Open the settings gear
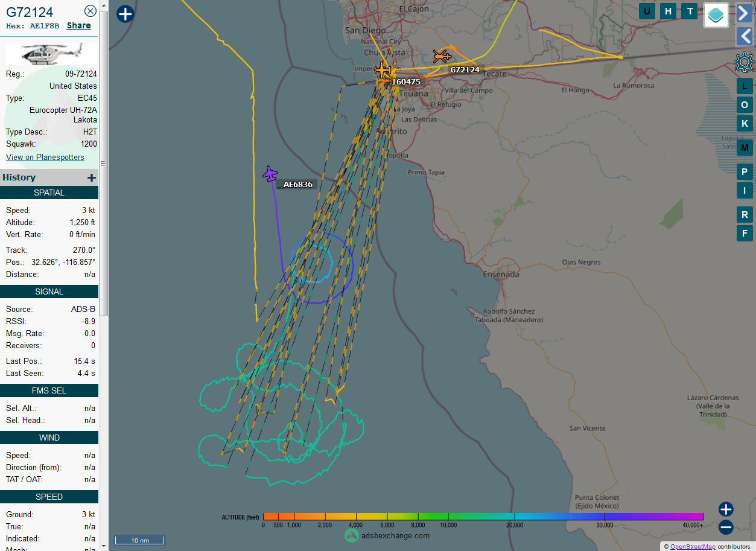The image size is (756, 551). (745, 62)
